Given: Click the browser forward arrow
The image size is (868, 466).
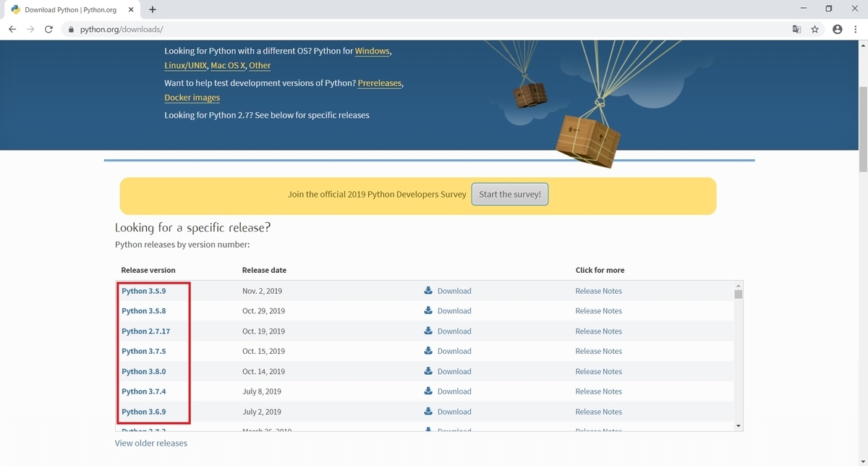Looking at the screenshot, I should [30, 30].
